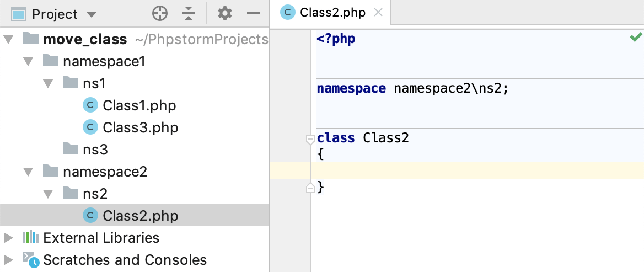Screen dimensions: 644x272
Task: Collapse the namespace2 folder
Action: point(28,172)
